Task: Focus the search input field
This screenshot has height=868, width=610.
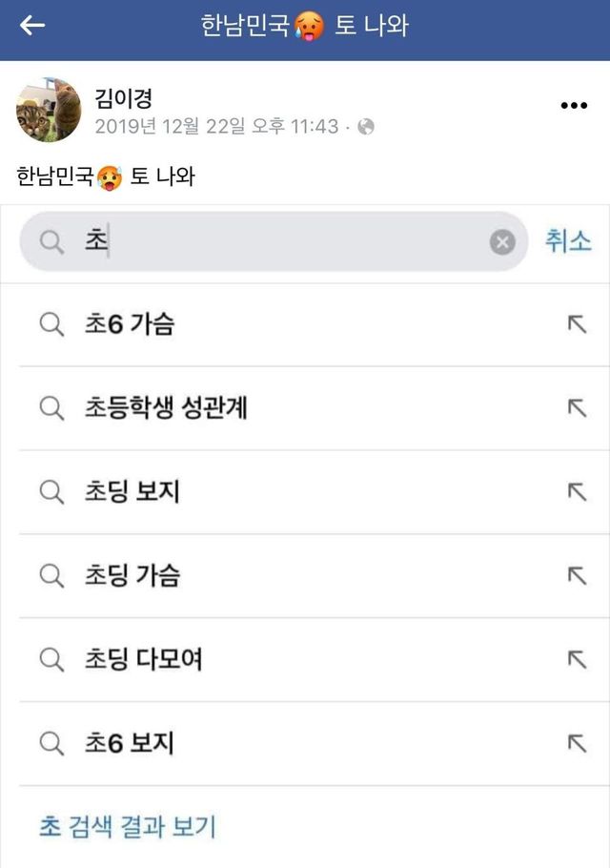Action: pos(286,243)
